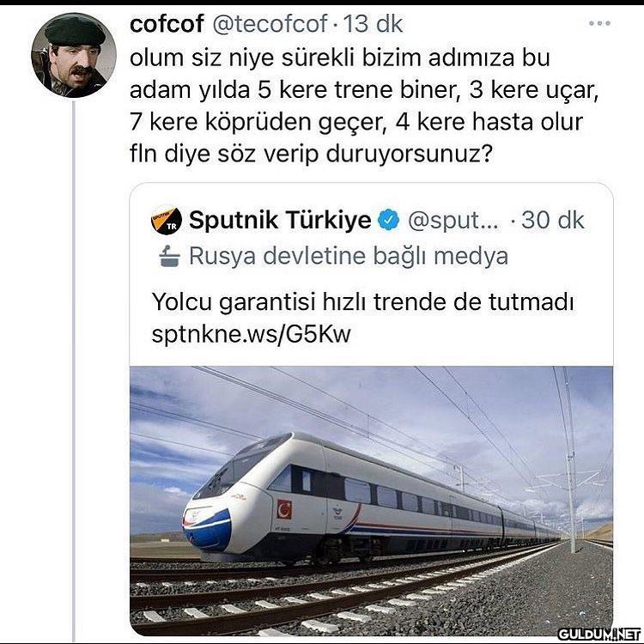Open the sptnkne.ws/G5Kw link
Viewport: 644px width, 644px height.
point(252,334)
